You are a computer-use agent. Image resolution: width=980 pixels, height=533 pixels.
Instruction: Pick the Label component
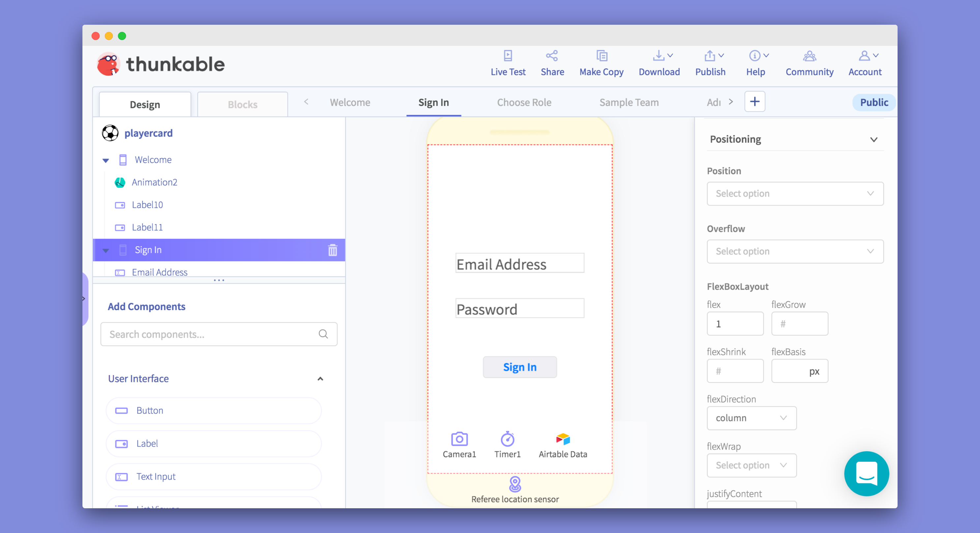pyautogui.click(x=214, y=444)
